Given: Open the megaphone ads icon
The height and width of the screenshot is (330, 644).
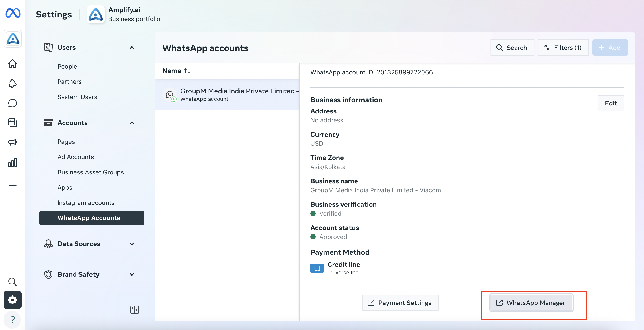Looking at the screenshot, I should 13,143.
